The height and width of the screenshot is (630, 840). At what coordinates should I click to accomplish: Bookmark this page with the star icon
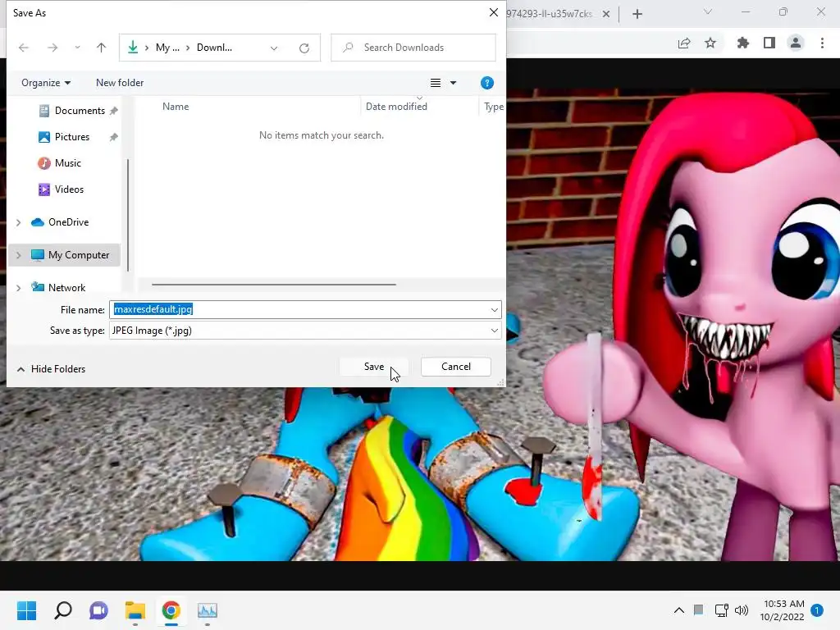[x=710, y=43]
